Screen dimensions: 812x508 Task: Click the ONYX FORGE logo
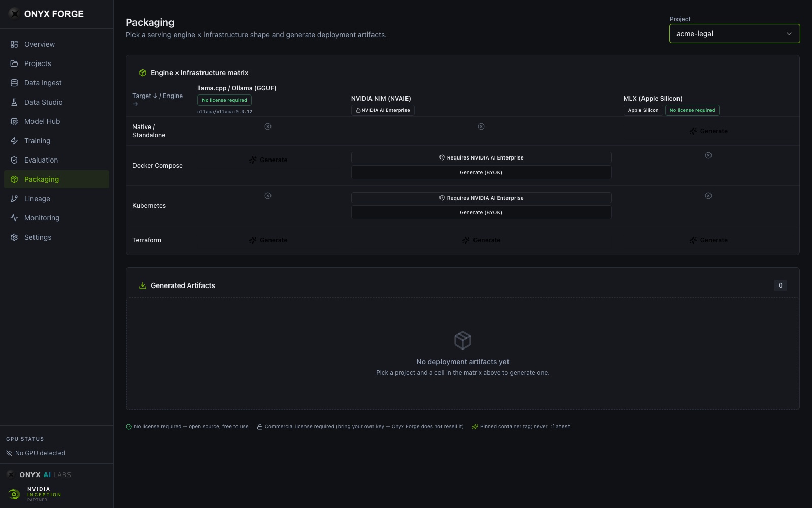[x=46, y=14]
